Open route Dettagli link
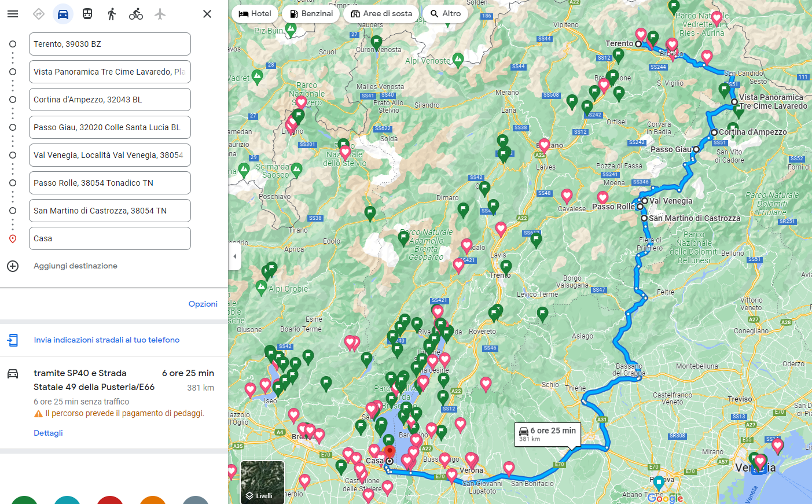The height and width of the screenshot is (504, 812). [x=48, y=433]
